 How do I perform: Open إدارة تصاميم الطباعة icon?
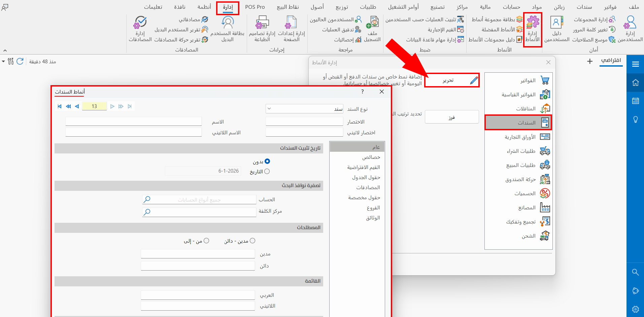(262, 30)
